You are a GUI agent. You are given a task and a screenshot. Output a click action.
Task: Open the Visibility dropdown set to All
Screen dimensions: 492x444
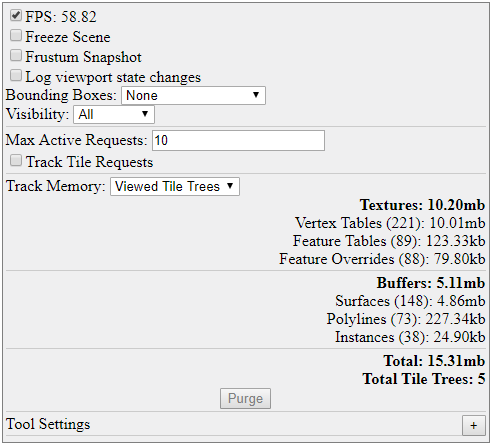coord(114,115)
